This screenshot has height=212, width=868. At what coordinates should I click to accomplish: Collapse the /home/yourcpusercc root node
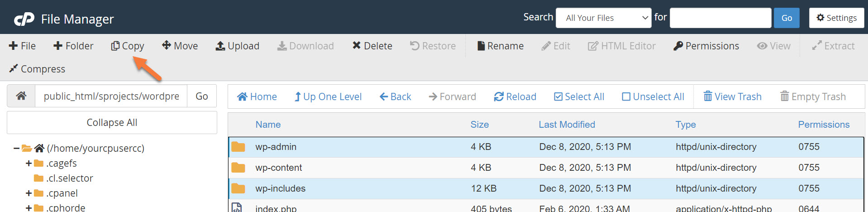(x=16, y=148)
